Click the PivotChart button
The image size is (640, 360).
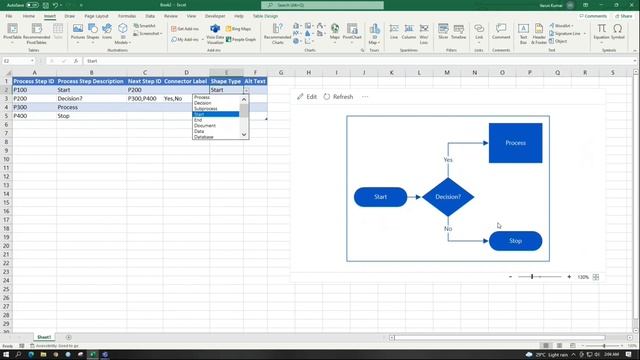coord(352,32)
